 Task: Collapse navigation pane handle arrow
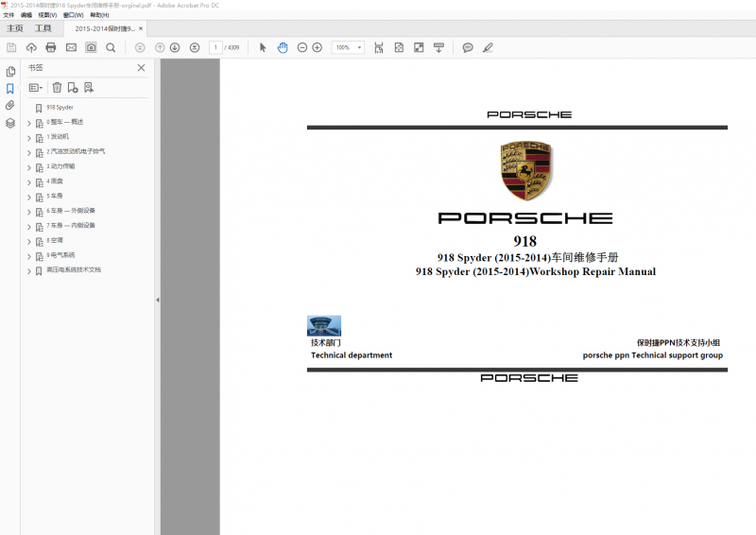click(158, 300)
